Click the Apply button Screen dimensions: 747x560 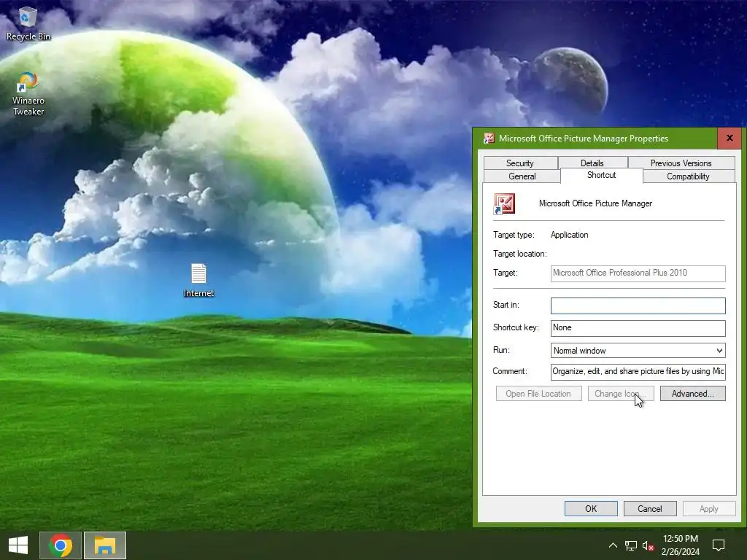point(709,508)
